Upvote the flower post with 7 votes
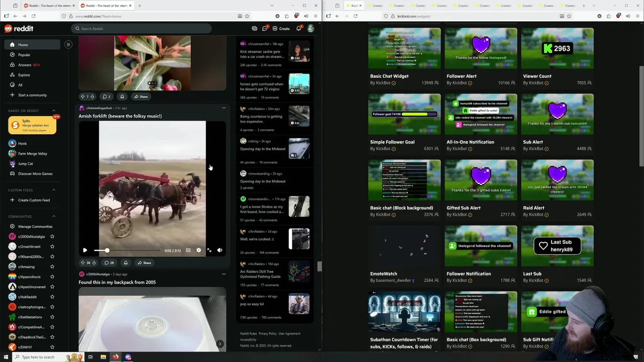644x362 pixels. (x=83, y=97)
